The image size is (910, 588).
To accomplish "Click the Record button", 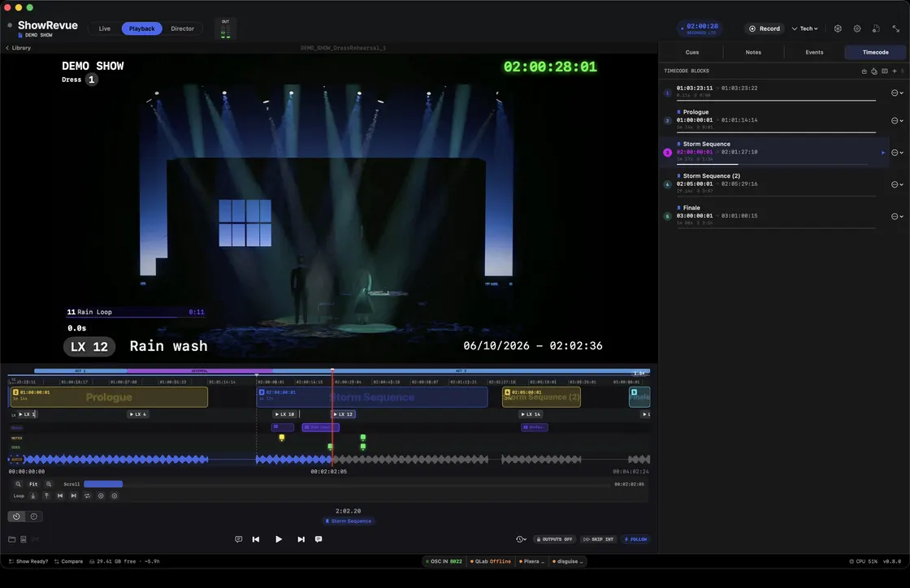I will [765, 28].
